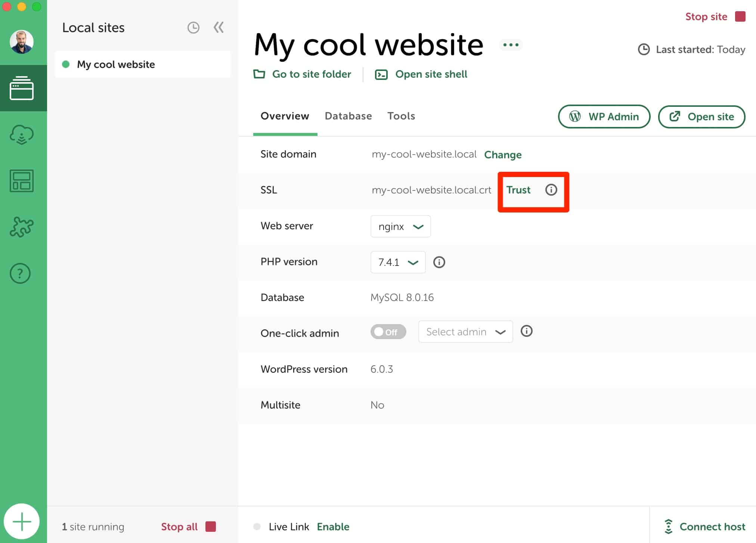Change PHP version from the 7.4.1 dropdown
The width and height of the screenshot is (756, 543).
397,262
